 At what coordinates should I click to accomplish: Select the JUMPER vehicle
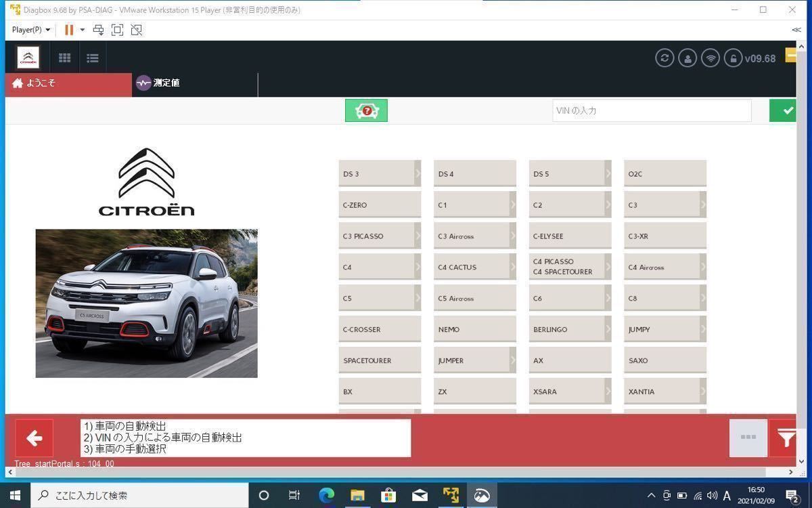475,361
